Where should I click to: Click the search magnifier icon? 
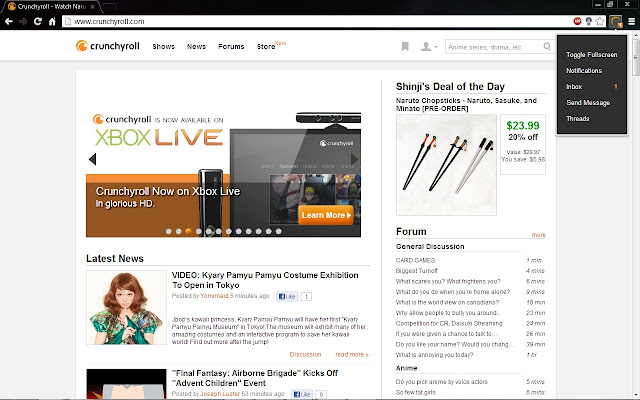pos(547,47)
